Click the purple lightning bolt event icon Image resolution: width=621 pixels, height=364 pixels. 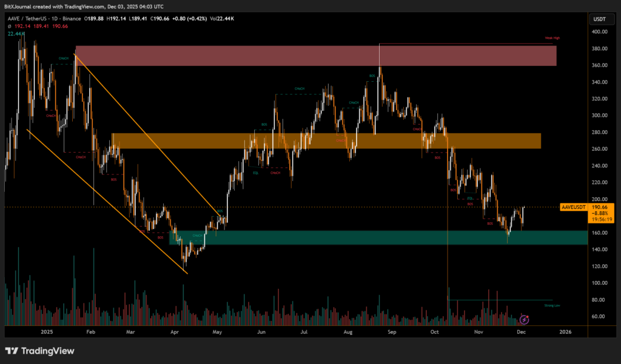tap(525, 319)
